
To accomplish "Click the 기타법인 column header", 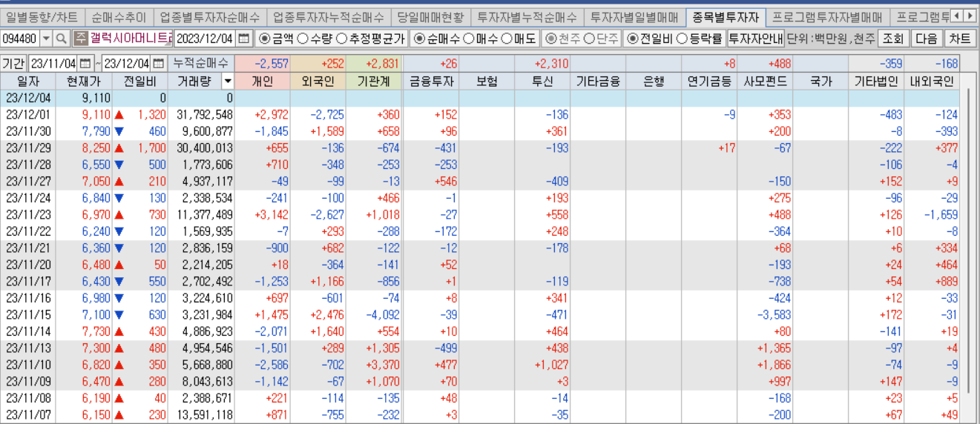I will [876, 82].
